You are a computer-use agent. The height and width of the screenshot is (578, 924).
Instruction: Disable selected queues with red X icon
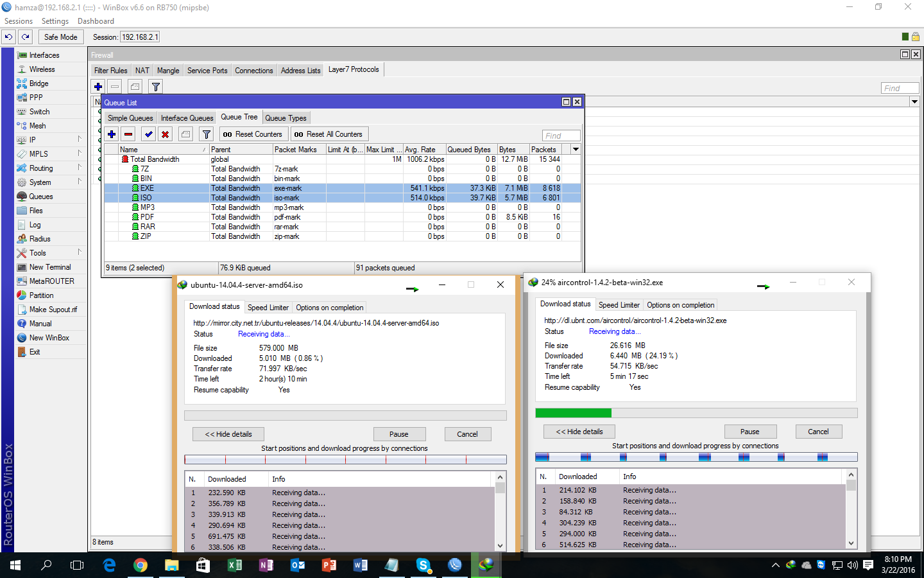[x=166, y=134]
